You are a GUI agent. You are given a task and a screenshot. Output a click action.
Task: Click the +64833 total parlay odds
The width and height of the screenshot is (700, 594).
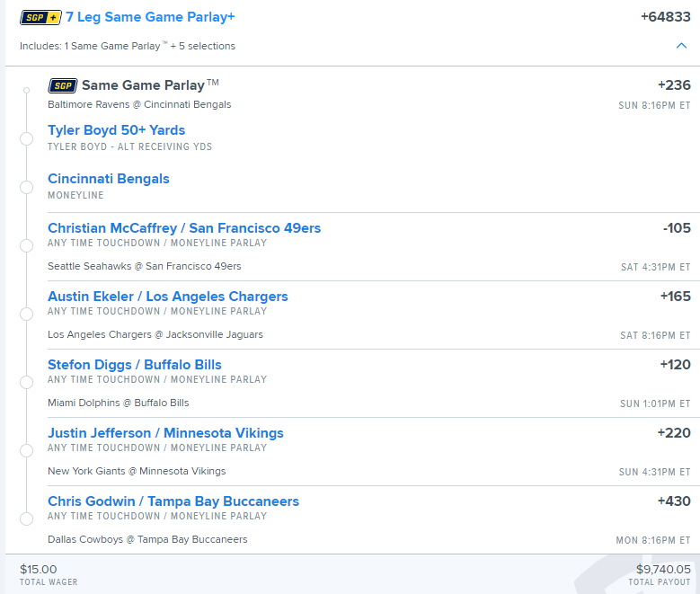click(666, 17)
